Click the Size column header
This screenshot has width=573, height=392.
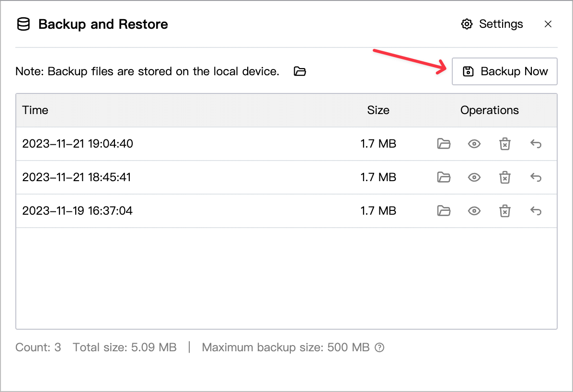pos(378,110)
